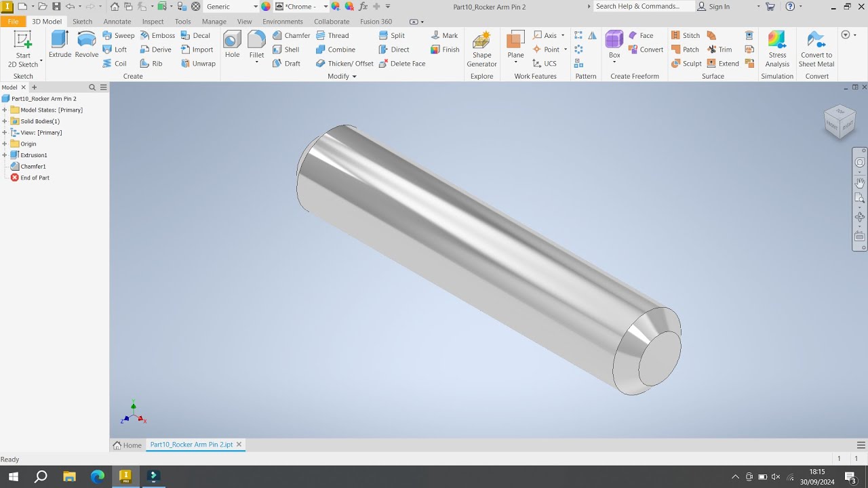Choose the Sweep command

(119, 35)
